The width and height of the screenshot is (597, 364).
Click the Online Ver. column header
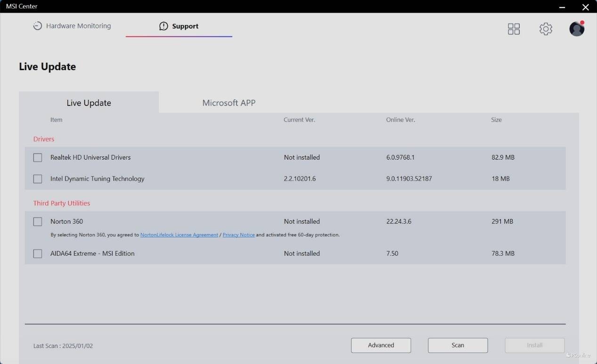[x=401, y=120]
